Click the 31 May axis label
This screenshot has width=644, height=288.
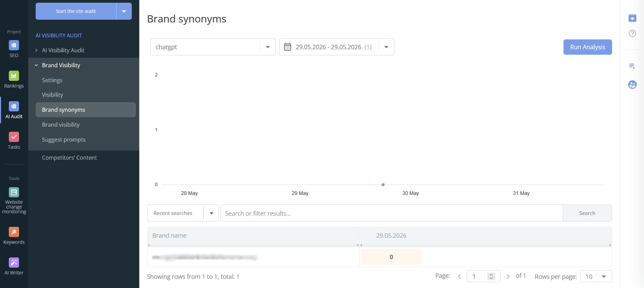click(x=521, y=193)
